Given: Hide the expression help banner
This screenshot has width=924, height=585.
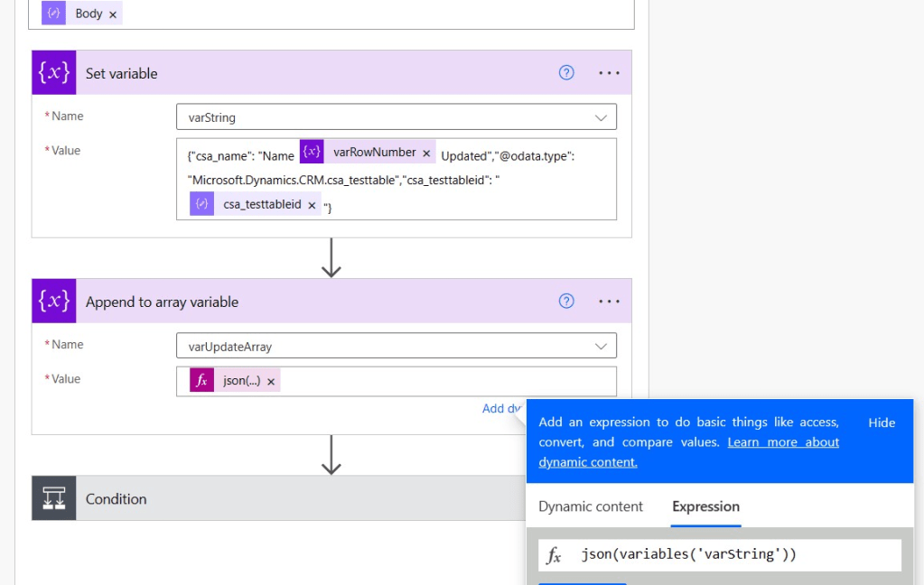Looking at the screenshot, I should 882,422.
